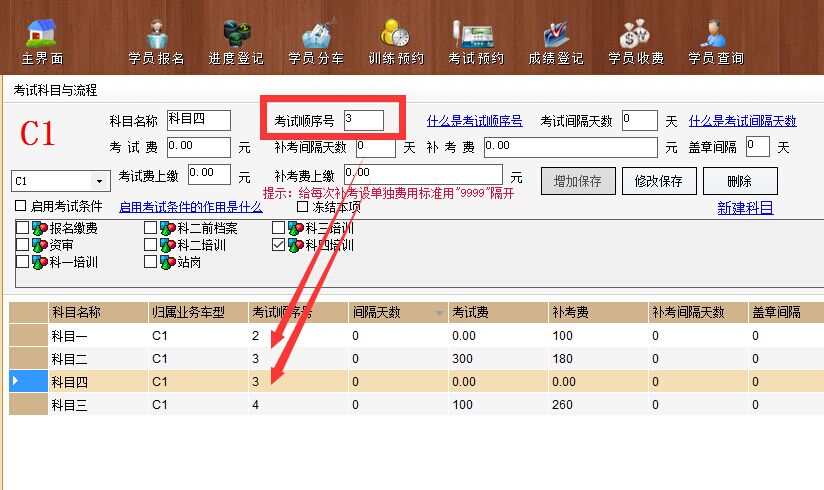Click the 科二培训 step icon
824x490 pixels.
pos(168,245)
